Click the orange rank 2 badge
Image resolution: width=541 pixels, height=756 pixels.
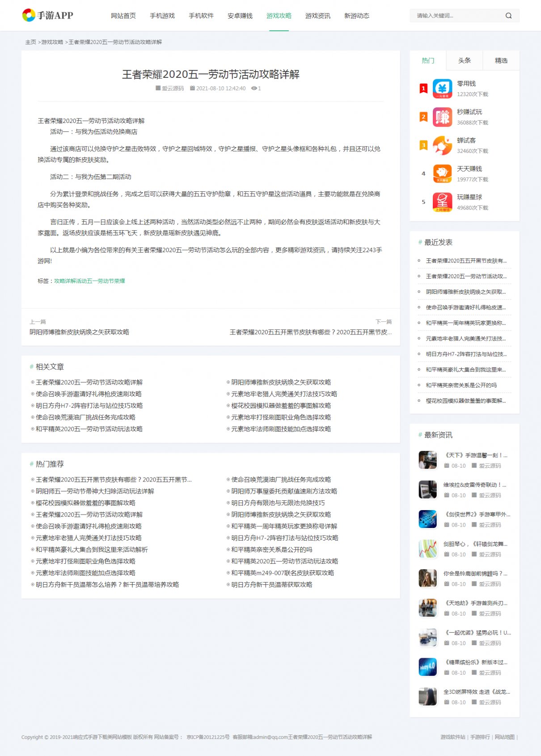point(423,117)
